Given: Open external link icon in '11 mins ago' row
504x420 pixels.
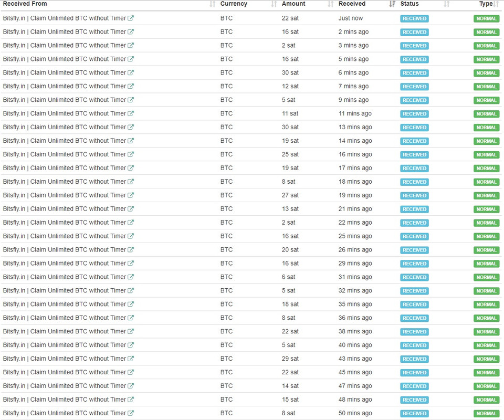Looking at the screenshot, I should (x=131, y=113).
